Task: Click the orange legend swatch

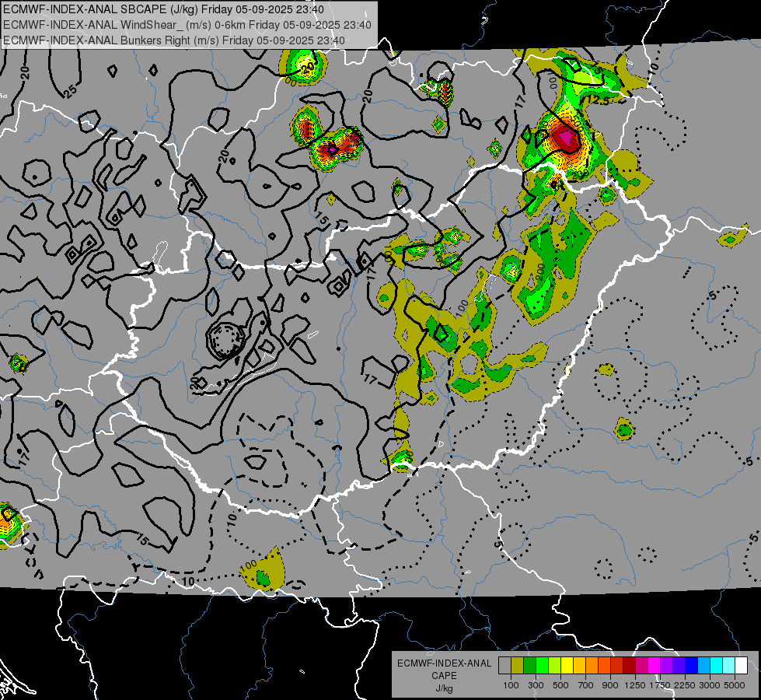Action: pyautogui.click(x=592, y=665)
